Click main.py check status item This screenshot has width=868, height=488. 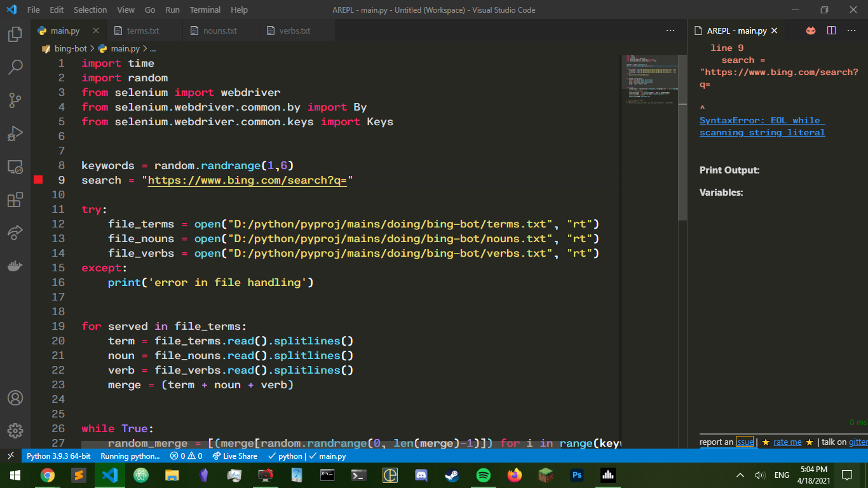(327, 456)
